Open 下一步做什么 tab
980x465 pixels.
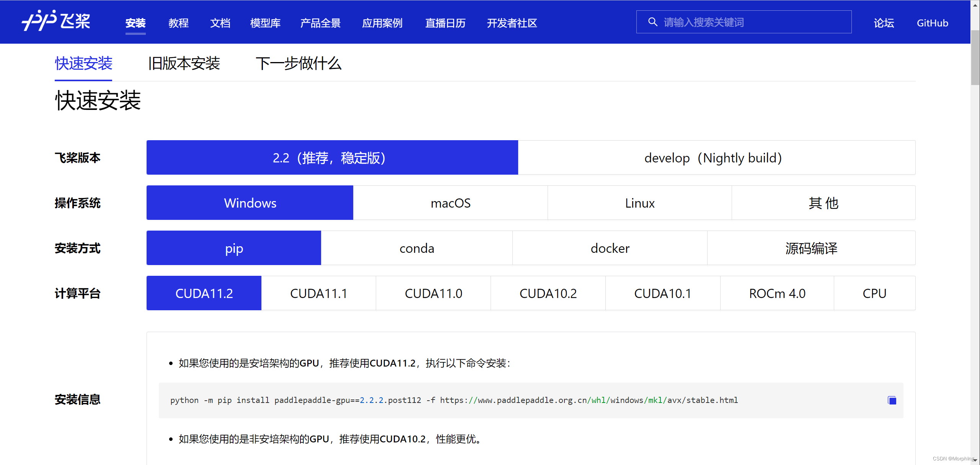coord(298,64)
